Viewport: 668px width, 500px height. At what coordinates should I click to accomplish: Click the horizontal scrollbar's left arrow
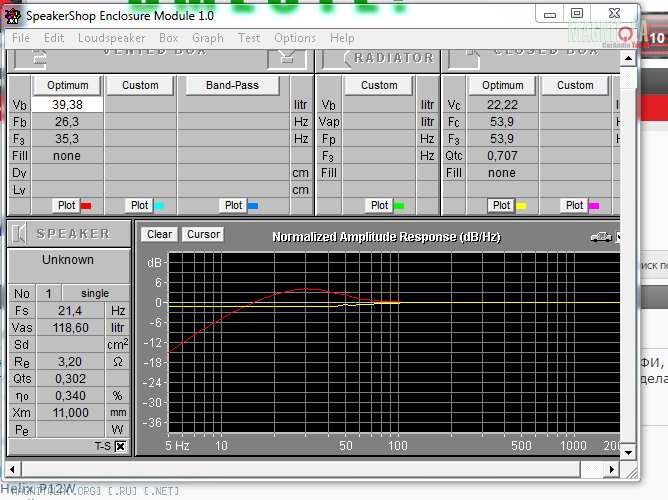click(x=14, y=468)
